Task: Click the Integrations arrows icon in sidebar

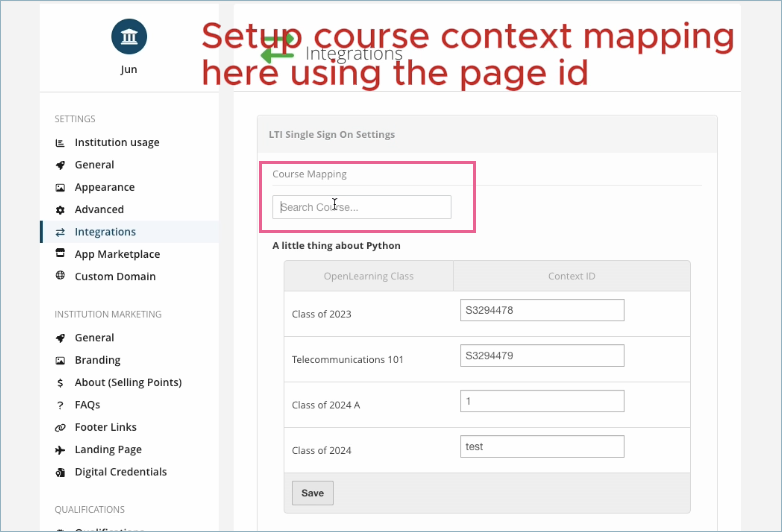Action: point(60,232)
